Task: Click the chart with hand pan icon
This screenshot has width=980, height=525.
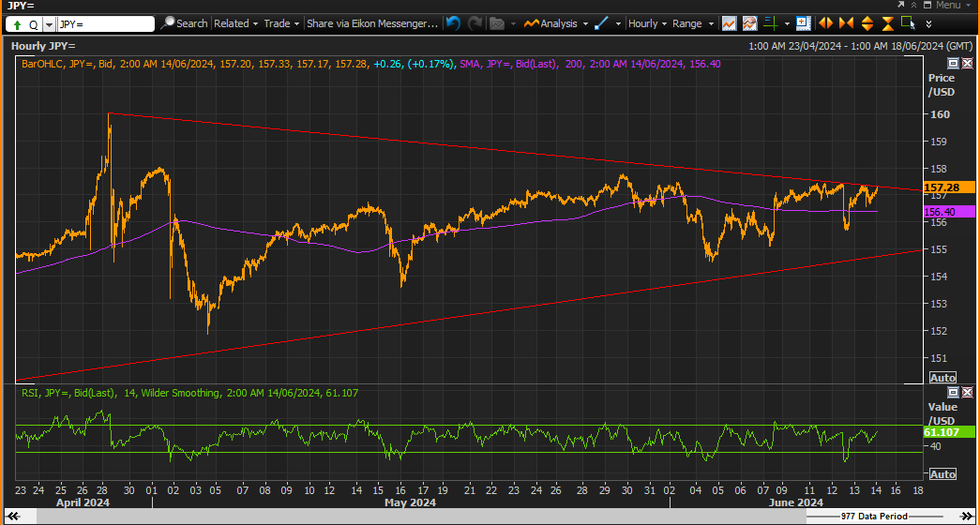Action: [x=749, y=23]
